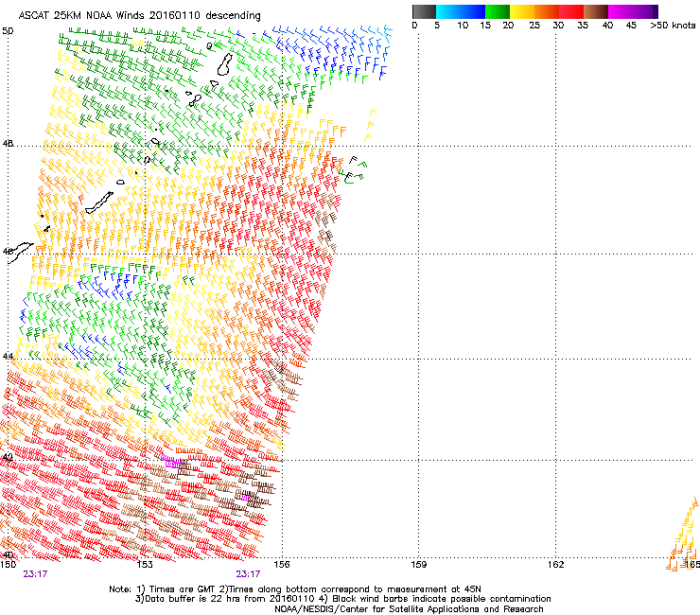Viewport: 700px width, 615px height.
Task: Click the longitude label '159'
Action: (x=418, y=565)
